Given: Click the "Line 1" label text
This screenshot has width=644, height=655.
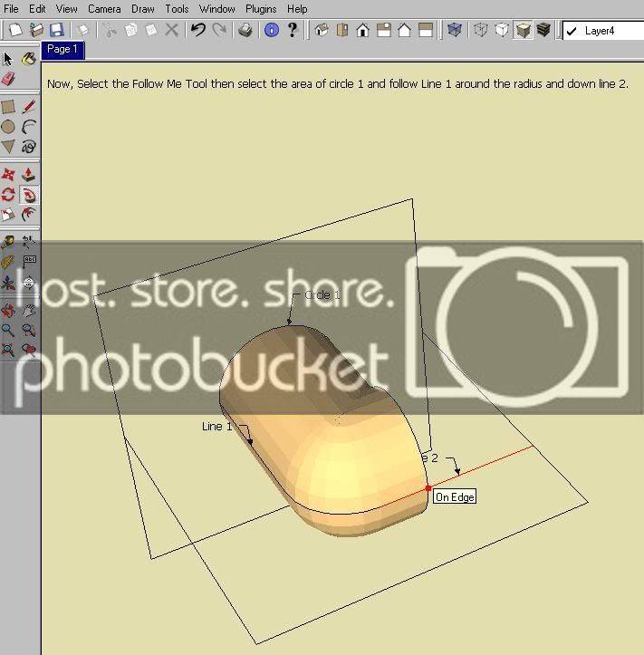Looking at the screenshot, I should [216, 427].
